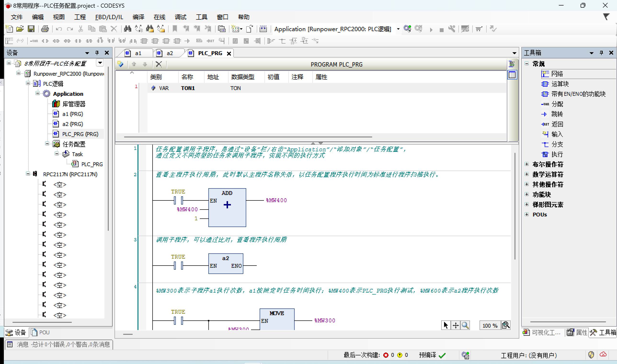Open the 设备 panel options dropdown arrow
Screen dimensions: 617x364
[x=87, y=53]
